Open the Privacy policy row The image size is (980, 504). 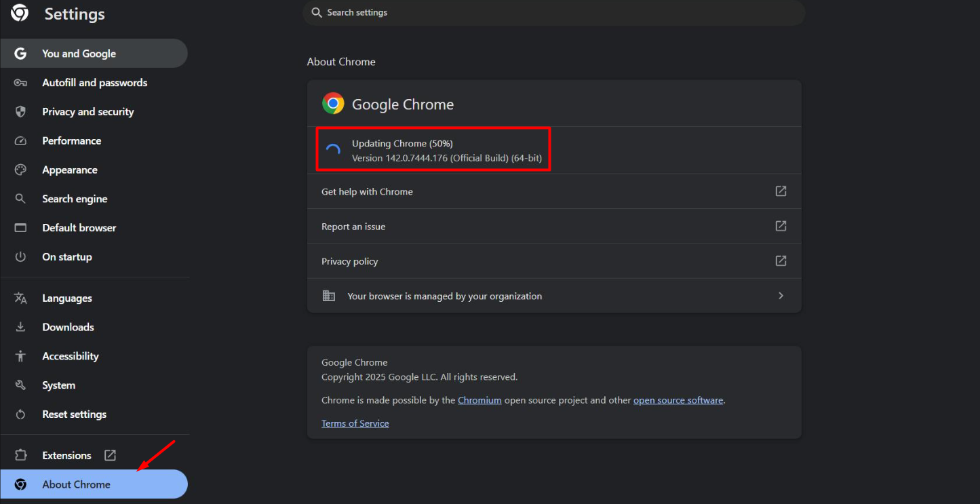(x=543, y=261)
